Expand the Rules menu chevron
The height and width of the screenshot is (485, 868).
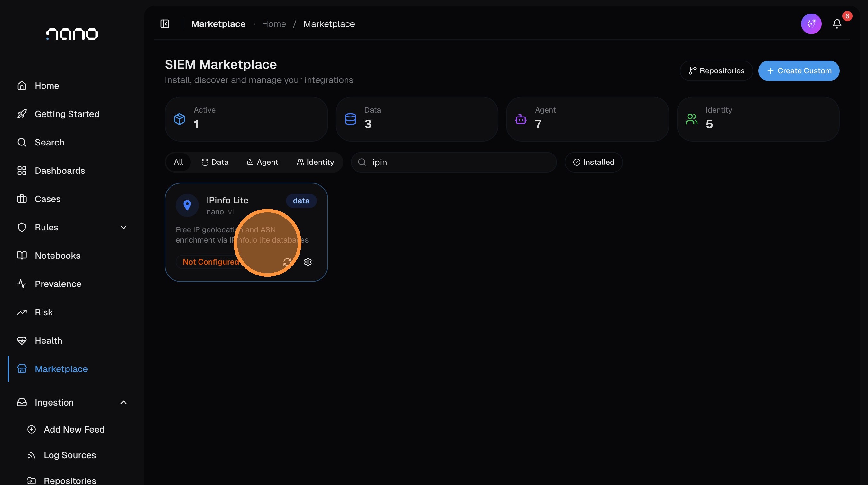click(123, 227)
